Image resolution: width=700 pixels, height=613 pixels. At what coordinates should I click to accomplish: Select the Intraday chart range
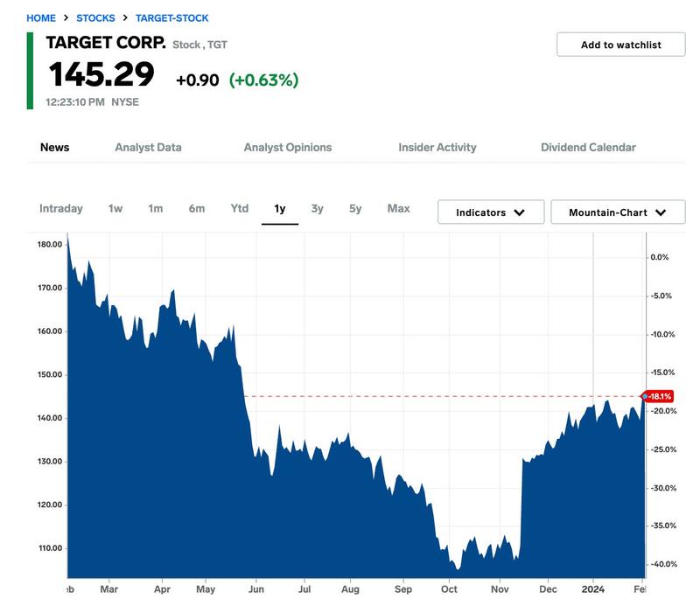tap(61, 209)
